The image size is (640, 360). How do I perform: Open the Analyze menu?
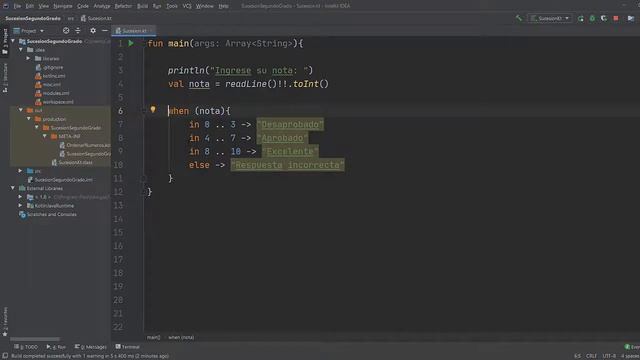[x=102, y=6]
